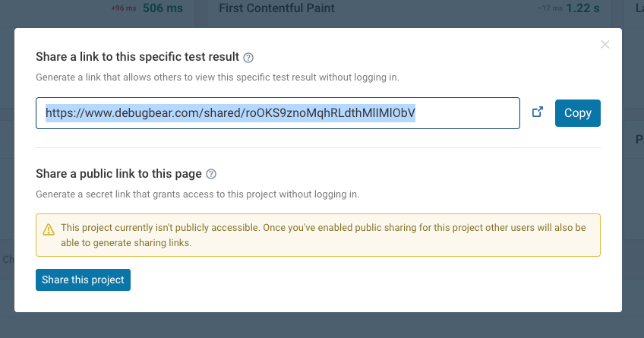Close the share dialog with the X
Image resolution: width=644 pixels, height=338 pixels.
pyautogui.click(x=605, y=45)
